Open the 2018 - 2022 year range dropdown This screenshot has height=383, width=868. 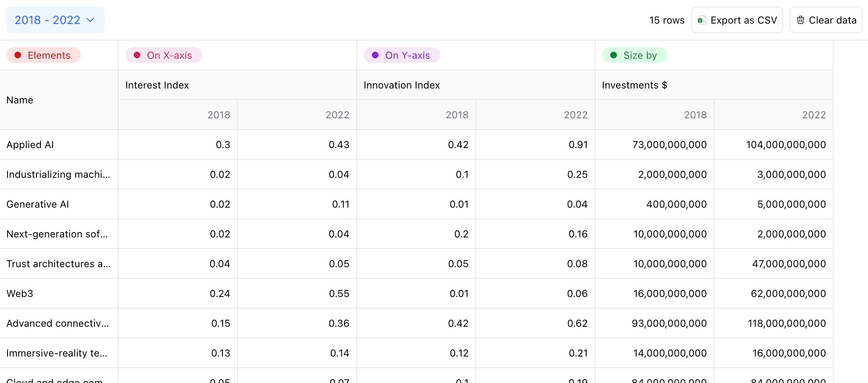(x=55, y=20)
